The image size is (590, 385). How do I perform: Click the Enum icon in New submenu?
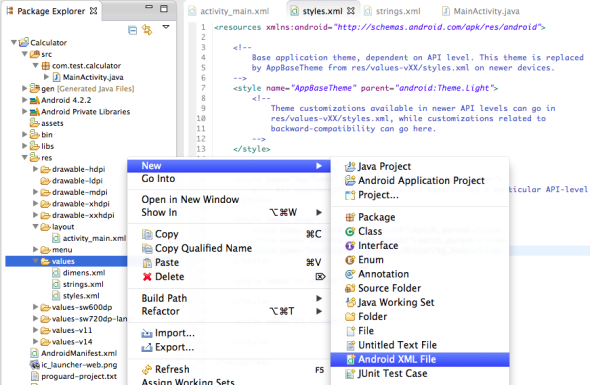click(350, 260)
